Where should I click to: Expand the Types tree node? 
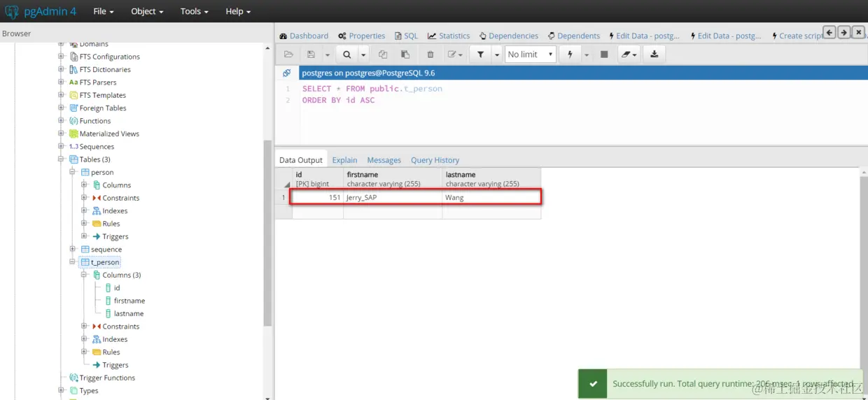click(62, 390)
